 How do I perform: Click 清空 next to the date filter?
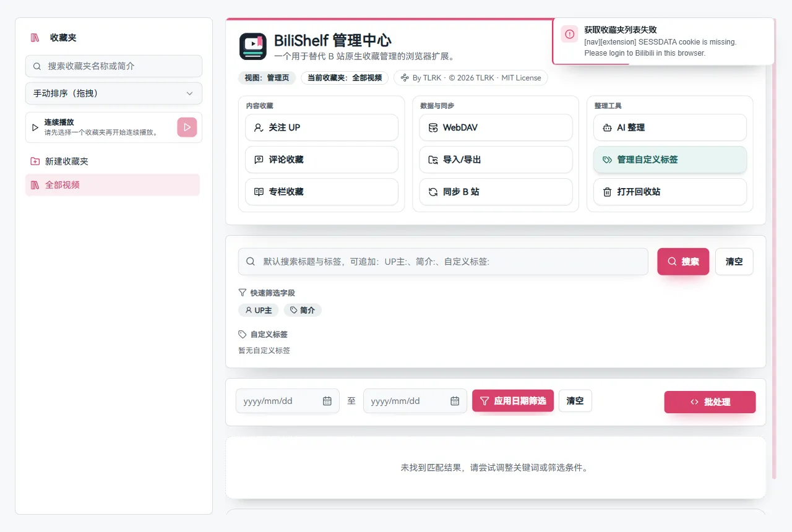[x=575, y=401]
